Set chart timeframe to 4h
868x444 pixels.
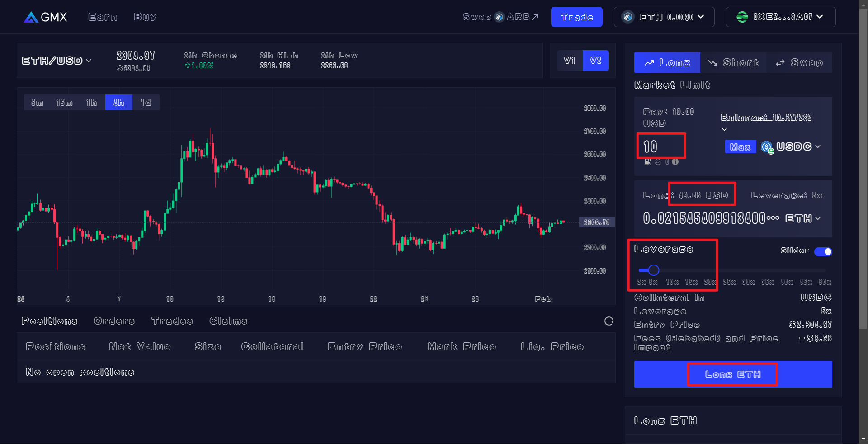[x=119, y=103]
